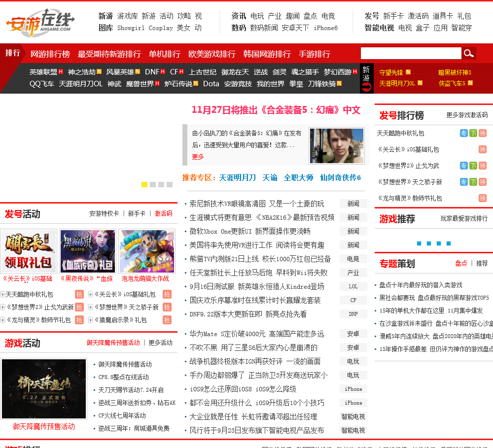
Task: Open CF火线七周年活动 list item
Action: pos(122,415)
